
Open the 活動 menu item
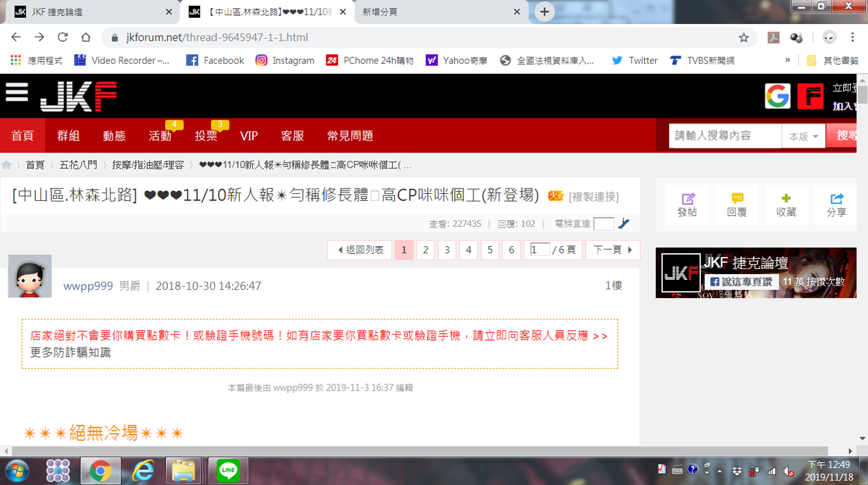coord(160,135)
